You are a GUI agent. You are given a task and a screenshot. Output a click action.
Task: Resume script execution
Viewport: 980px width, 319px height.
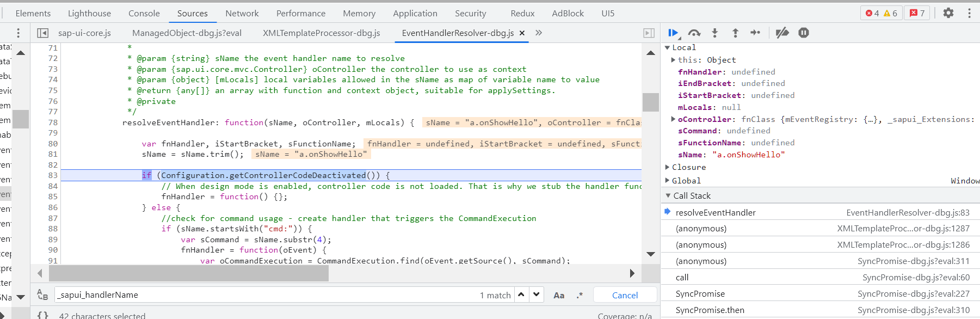[x=673, y=33]
